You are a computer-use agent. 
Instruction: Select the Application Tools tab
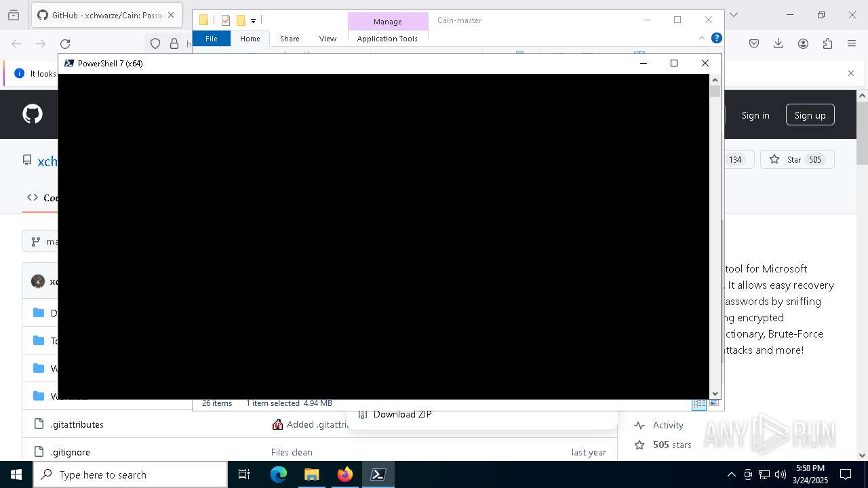387,39
